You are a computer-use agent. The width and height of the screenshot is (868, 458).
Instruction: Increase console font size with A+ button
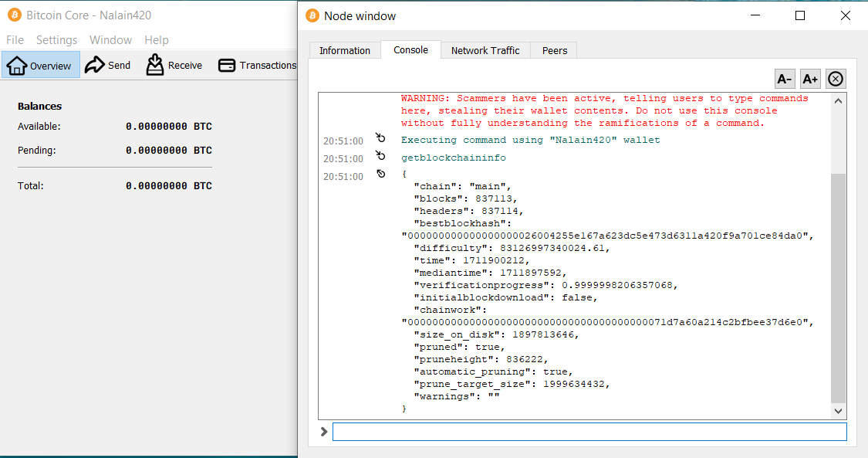(810, 79)
